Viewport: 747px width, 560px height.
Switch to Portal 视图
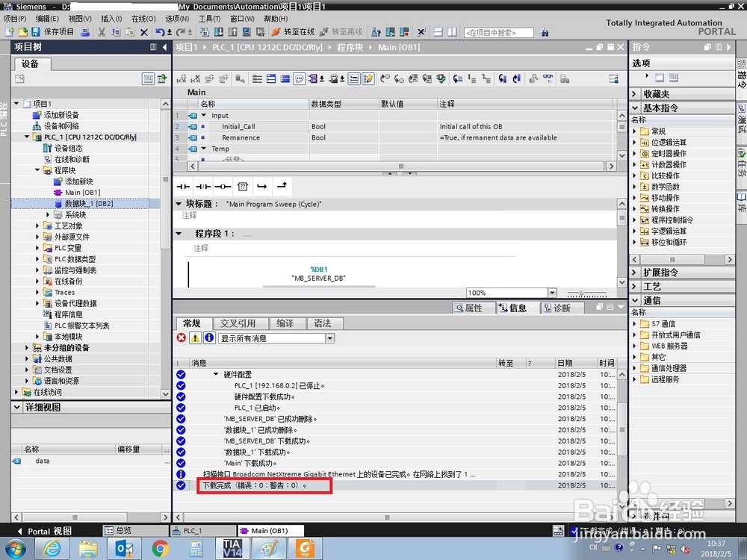tap(44, 531)
